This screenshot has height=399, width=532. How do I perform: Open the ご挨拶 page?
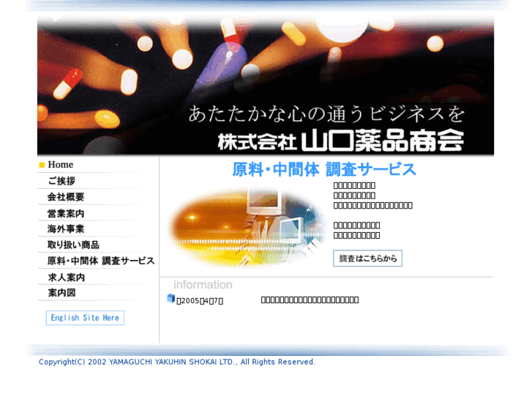tap(61, 181)
